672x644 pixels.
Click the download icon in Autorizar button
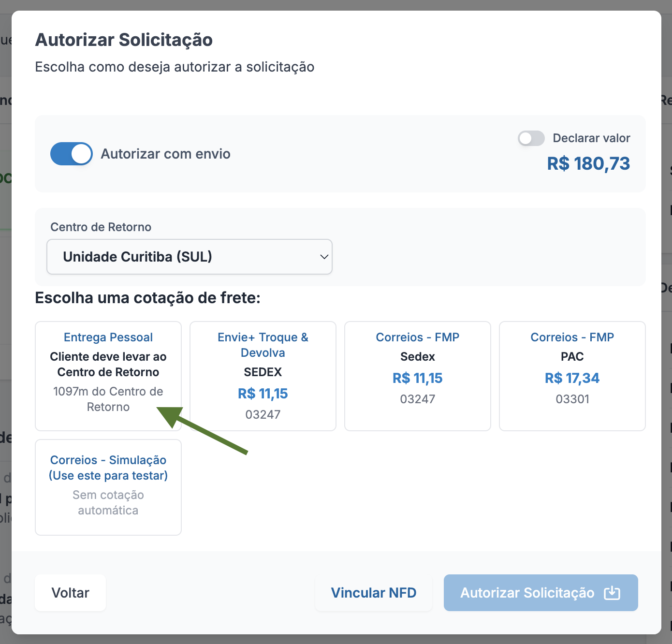pyautogui.click(x=612, y=593)
